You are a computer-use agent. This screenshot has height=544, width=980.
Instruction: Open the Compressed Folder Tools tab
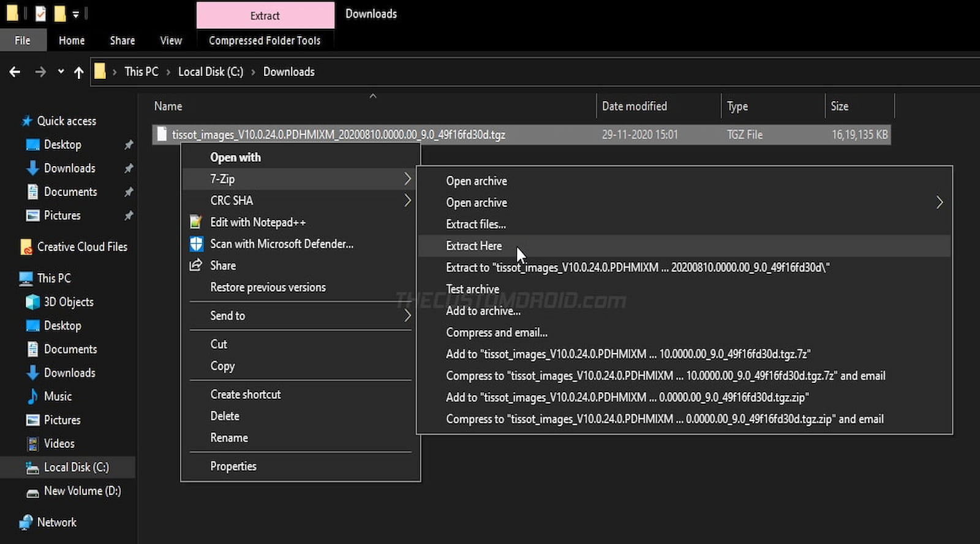tap(264, 40)
